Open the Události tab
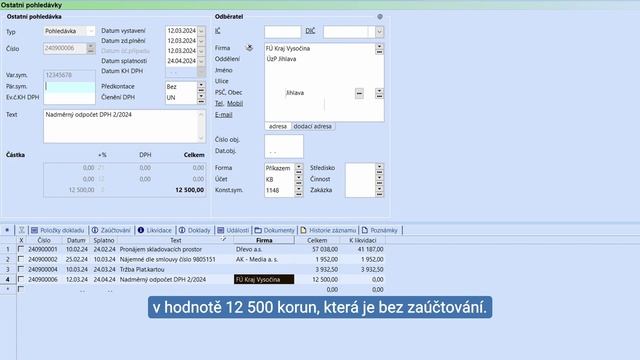 [233, 231]
